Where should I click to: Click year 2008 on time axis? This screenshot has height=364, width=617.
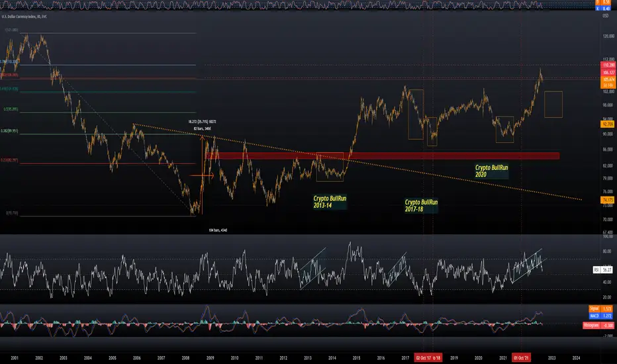pos(185,358)
